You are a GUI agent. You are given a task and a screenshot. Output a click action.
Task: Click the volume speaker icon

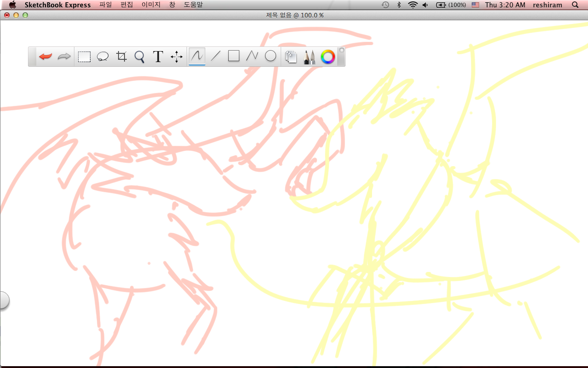(425, 5)
